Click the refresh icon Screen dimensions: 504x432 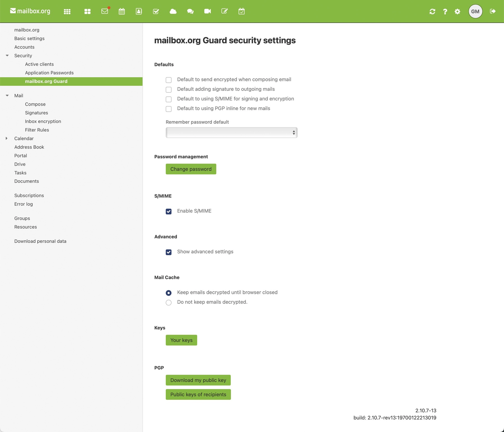coord(432,11)
